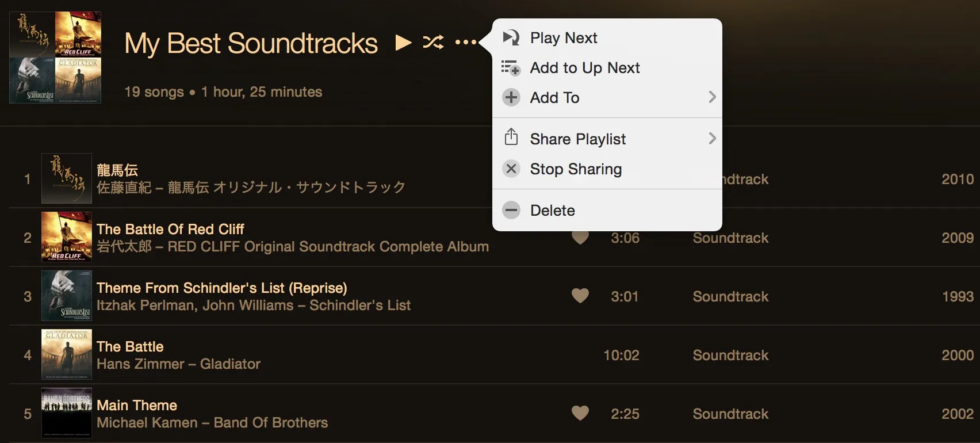This screenshot has width=980, height=443.
Task: Unlove Theme From Schindler's List heart
Action: coord(580,296)
